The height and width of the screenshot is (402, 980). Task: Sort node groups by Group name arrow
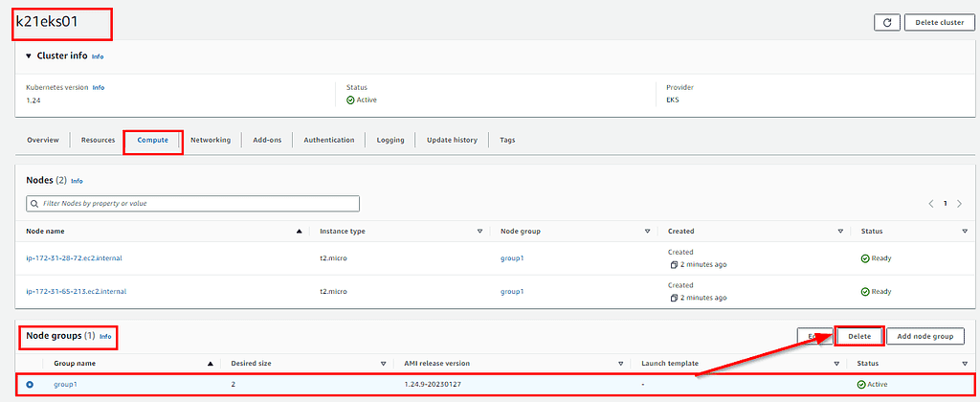pyautogui.click(x=210, y=364)
